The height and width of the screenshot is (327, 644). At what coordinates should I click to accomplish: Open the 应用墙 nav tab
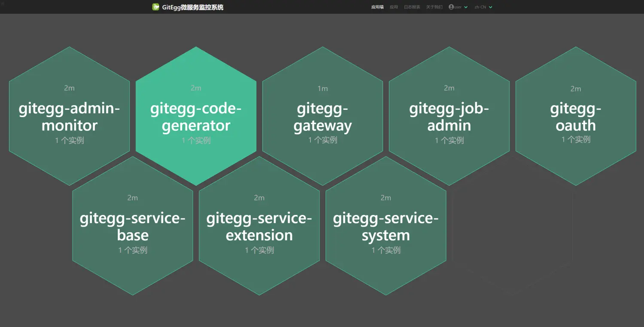(377, 7)
